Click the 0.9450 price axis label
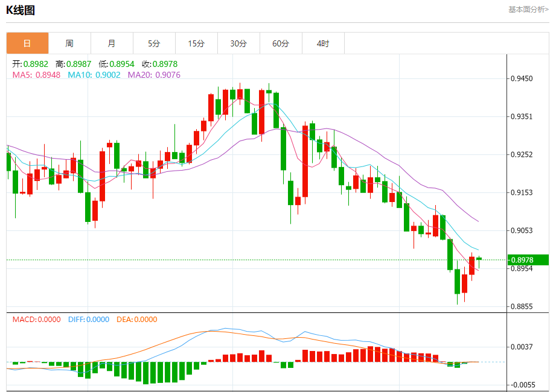The image size is (556, 392). click(x=522, y=78)
